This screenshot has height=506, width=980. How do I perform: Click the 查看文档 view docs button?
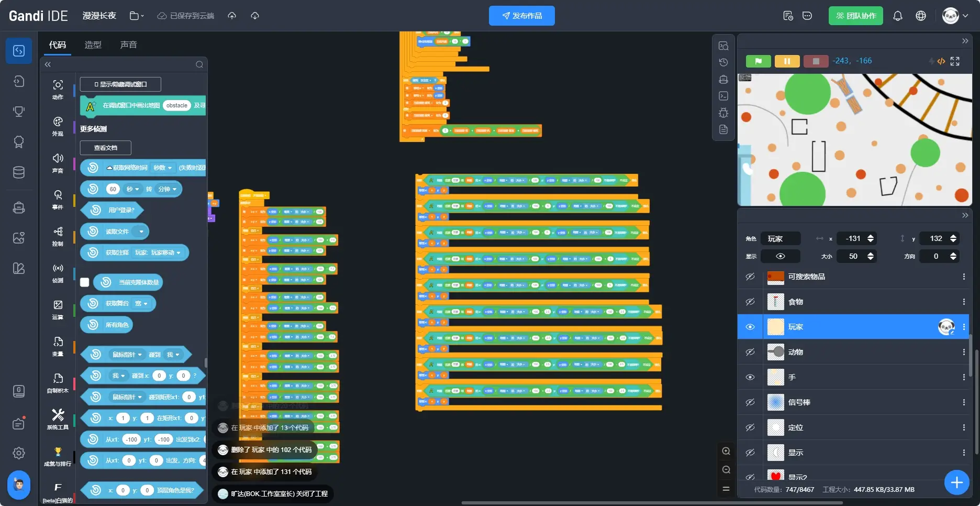[106, 148]
